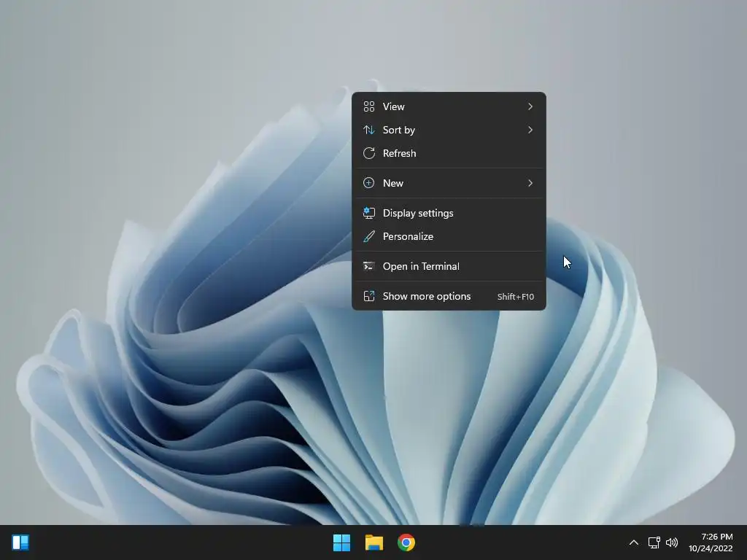Expand the New submenu chevron
The width and height of the screenshot is (747, 560).
530,183
